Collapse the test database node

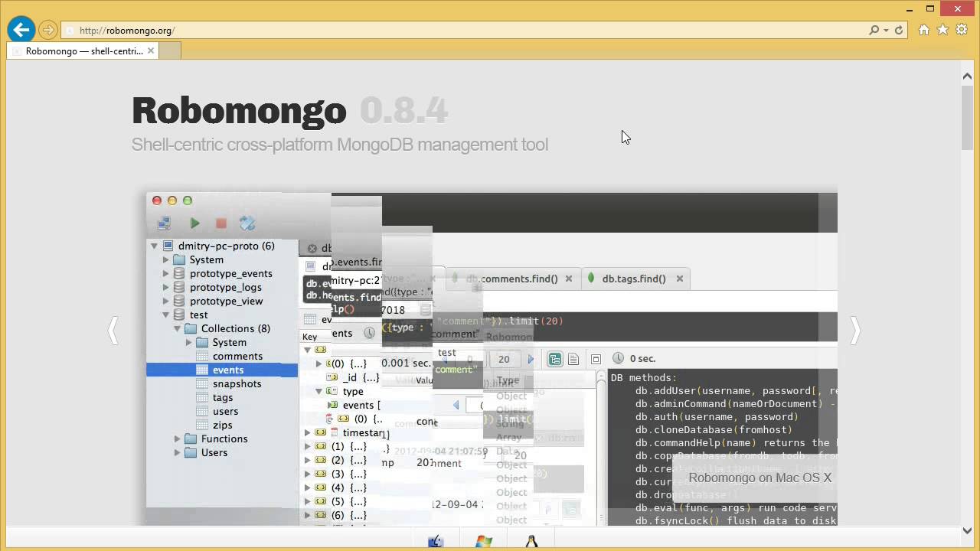(x=165, y=315)
